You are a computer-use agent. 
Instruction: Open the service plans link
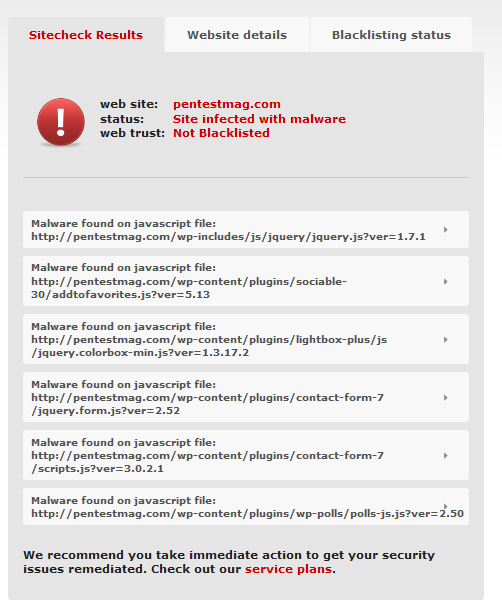288,569
